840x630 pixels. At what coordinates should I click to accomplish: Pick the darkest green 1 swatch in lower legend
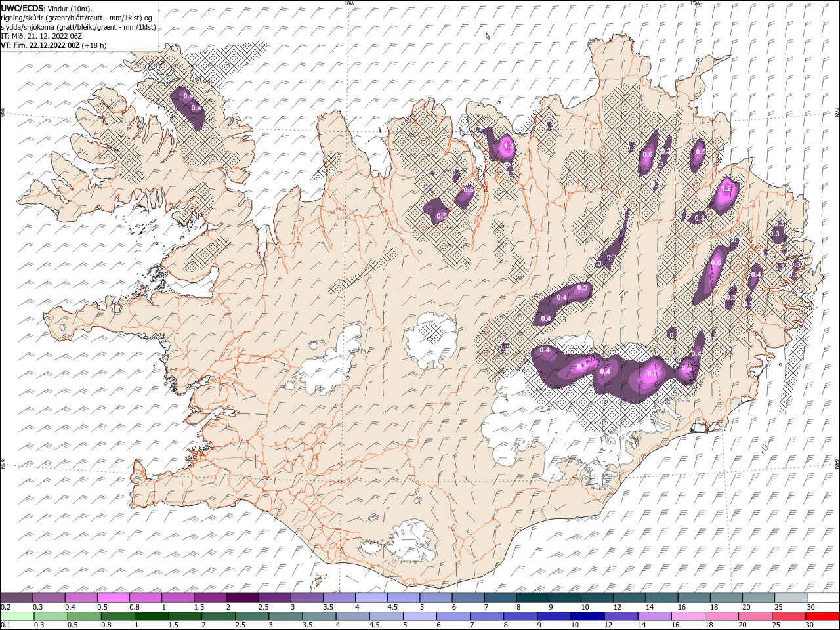(151, 616)
